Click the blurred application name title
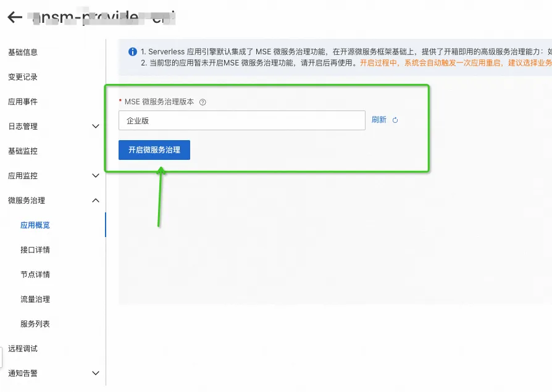Viewport: 552px width, 392px height. click(x=103, y=17)
